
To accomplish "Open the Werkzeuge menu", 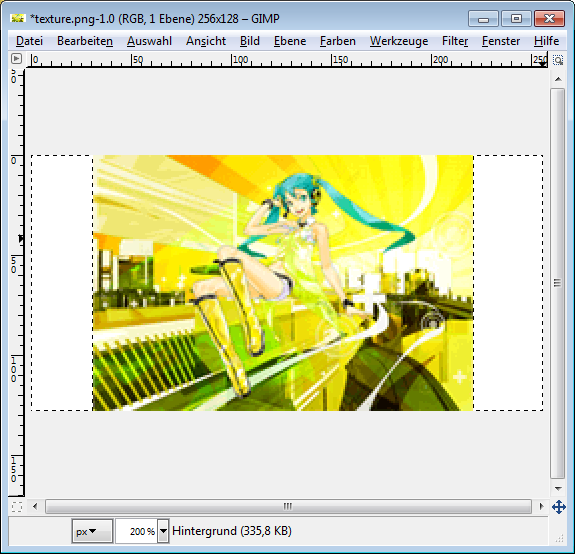I will 399,41.
